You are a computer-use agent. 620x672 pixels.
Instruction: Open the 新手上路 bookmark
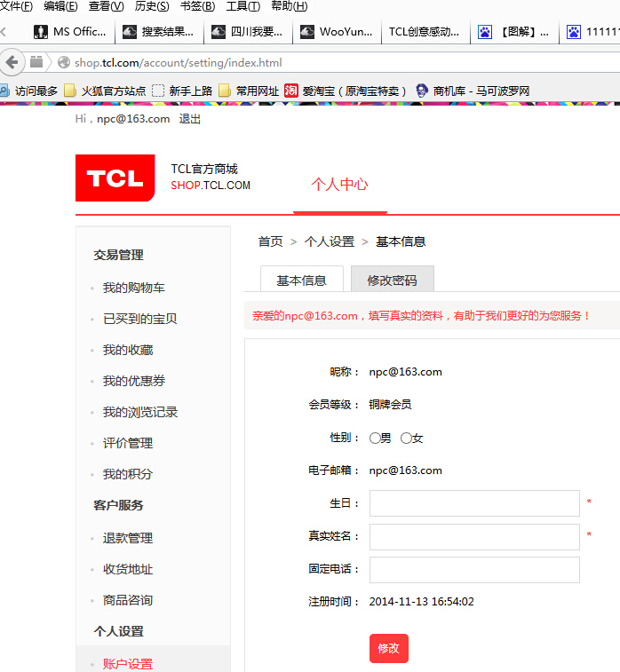coord(182,91)
